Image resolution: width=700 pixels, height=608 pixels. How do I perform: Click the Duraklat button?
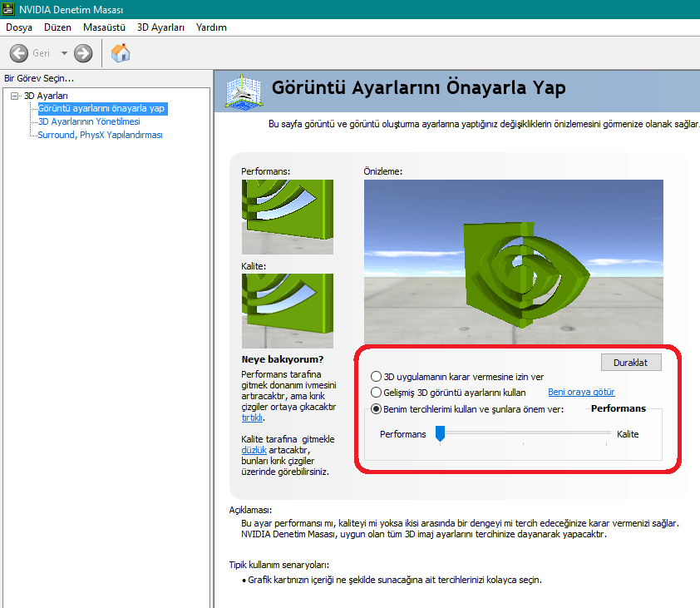tap(631, 363)
